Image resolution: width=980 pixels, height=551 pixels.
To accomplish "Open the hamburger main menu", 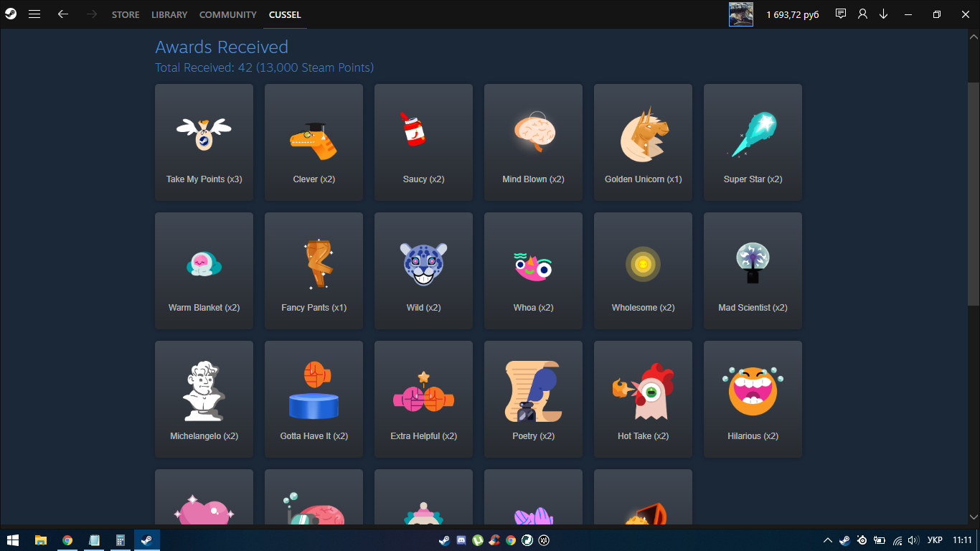I will point(34,14).
